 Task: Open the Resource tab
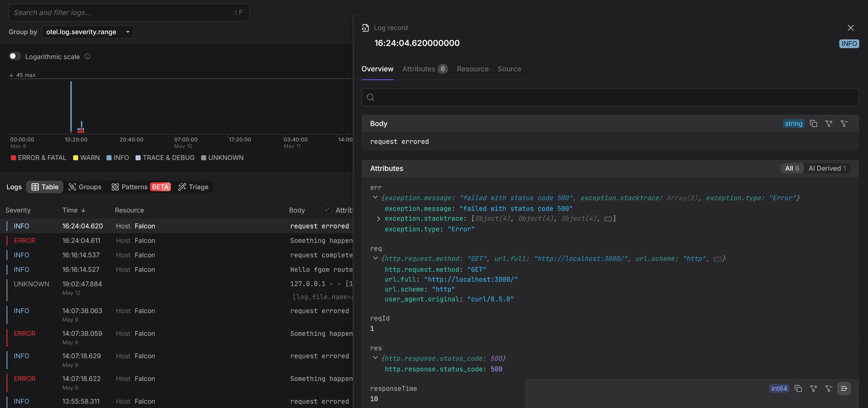[x=473, y=69]
